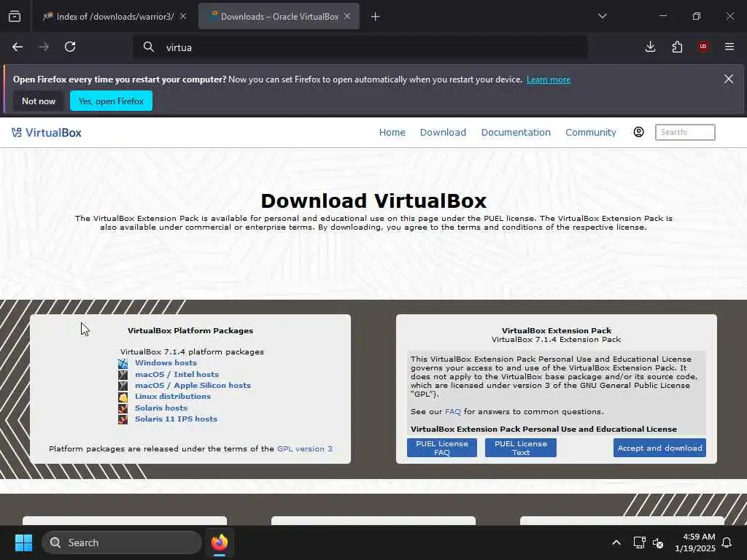Open the Windows Start menu
The height and width of the screenshot is (560, 747).
click(23, 542)
